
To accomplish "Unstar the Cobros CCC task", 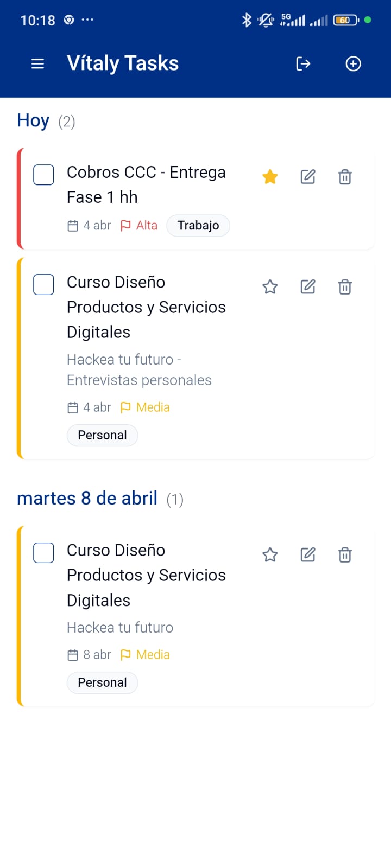I will 270,177.
